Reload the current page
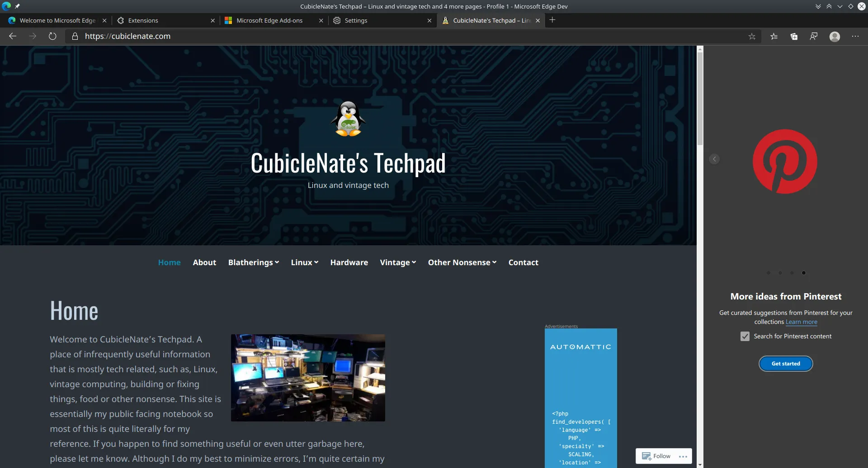Screen dimensions: 868x468 [52, 36]
